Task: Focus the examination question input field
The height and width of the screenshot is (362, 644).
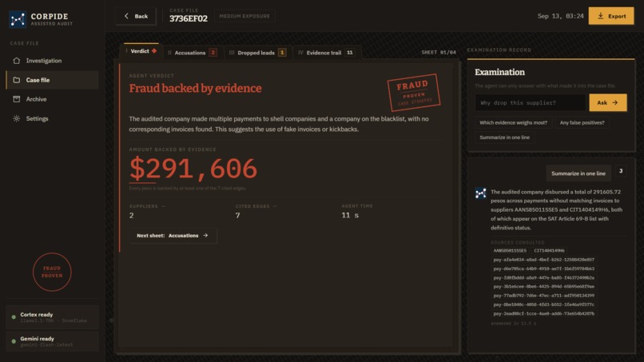Action: click(x=531, y=103)
